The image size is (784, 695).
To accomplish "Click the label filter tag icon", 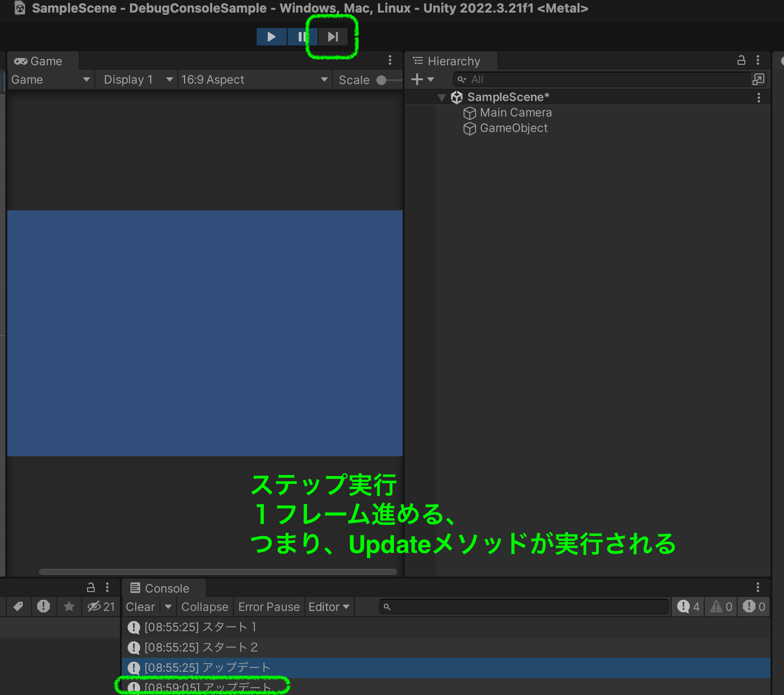I will [18, 606].
